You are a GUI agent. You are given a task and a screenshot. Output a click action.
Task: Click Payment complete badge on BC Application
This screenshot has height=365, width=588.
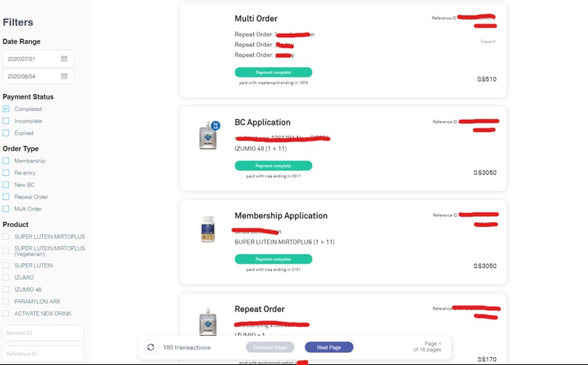coord(274,166)
